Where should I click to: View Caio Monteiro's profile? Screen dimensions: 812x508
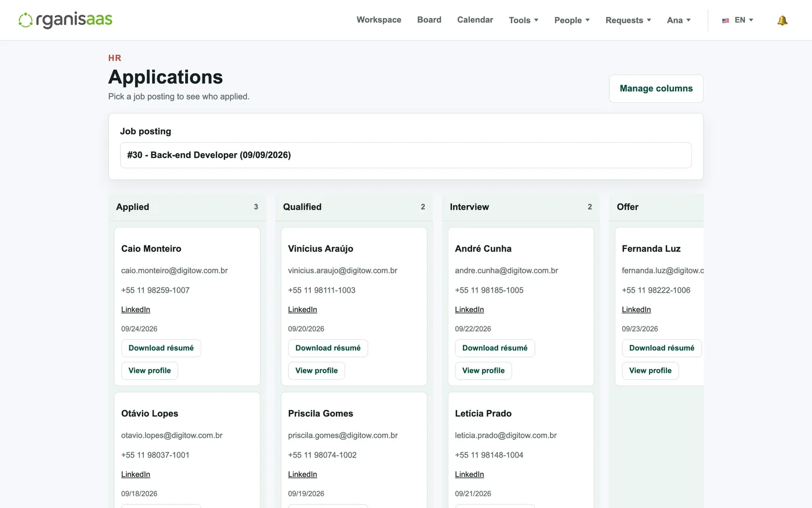coord(150,371)
